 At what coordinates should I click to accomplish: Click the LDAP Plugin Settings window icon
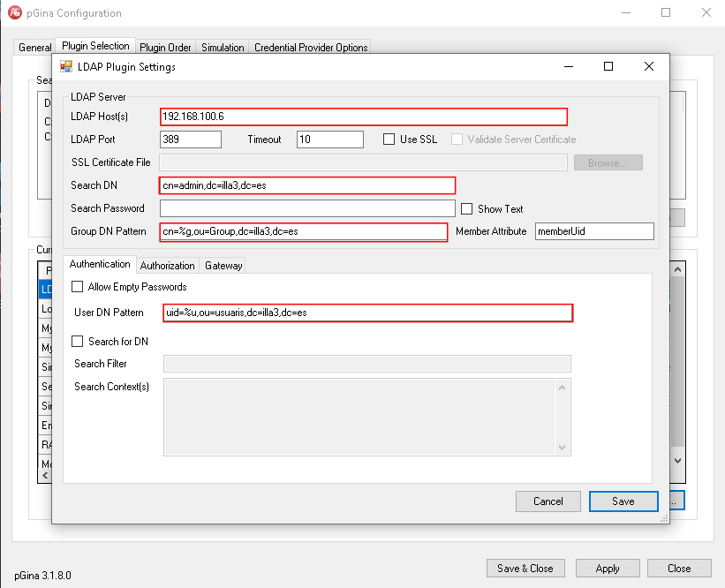click(66, 67)
